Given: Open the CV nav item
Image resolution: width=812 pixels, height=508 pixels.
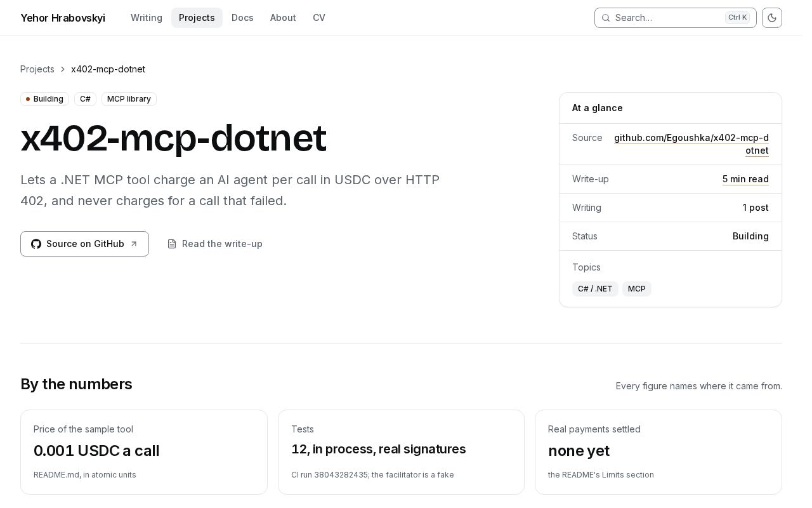Looking at the screenshot, I should pyautogui.click(x=319, y=18).
